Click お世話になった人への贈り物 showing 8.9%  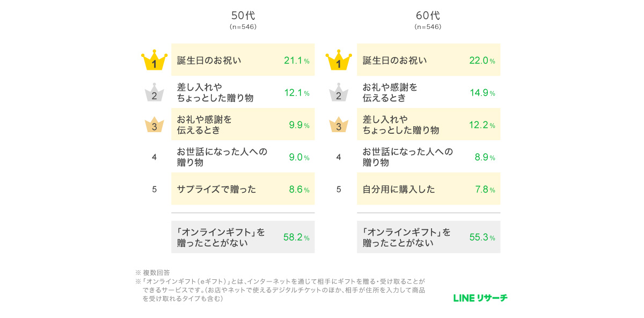point(428,157)
